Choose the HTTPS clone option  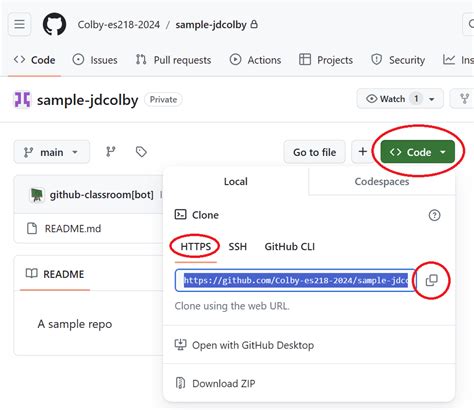click(x=196, y=247)
